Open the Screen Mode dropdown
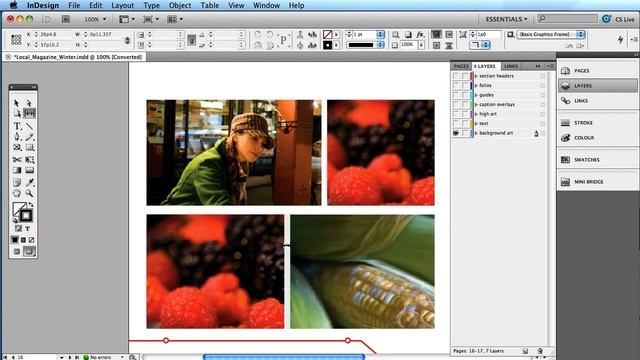The image size is (640, 360). [x=151, y=19]
